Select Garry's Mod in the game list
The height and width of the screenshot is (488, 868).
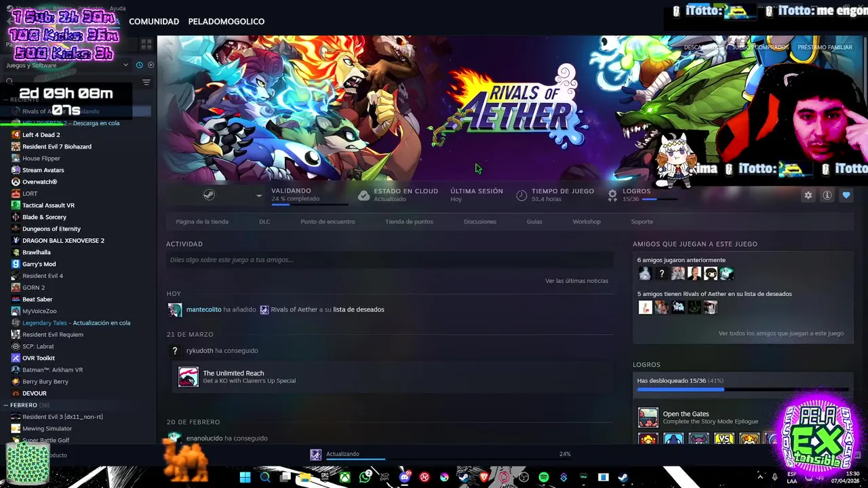click(x=39, y=264)
